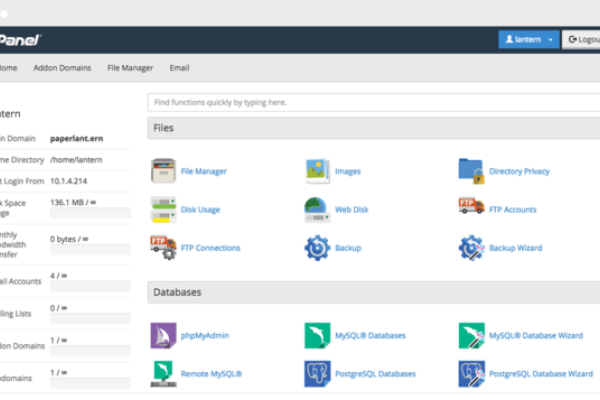Click the Backup icon
Viewport: 600px width, 400px height.
317,247
